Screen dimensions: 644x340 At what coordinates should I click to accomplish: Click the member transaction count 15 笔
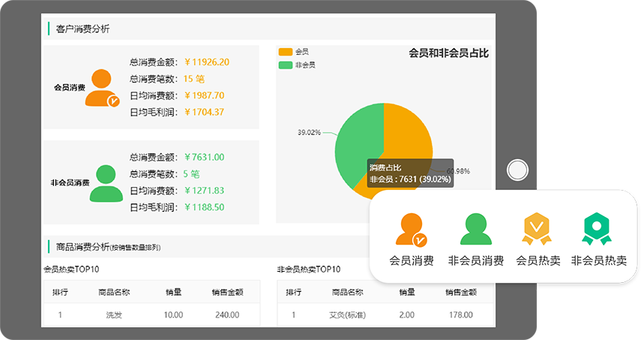pyautogui.click(x=194, y=79)
